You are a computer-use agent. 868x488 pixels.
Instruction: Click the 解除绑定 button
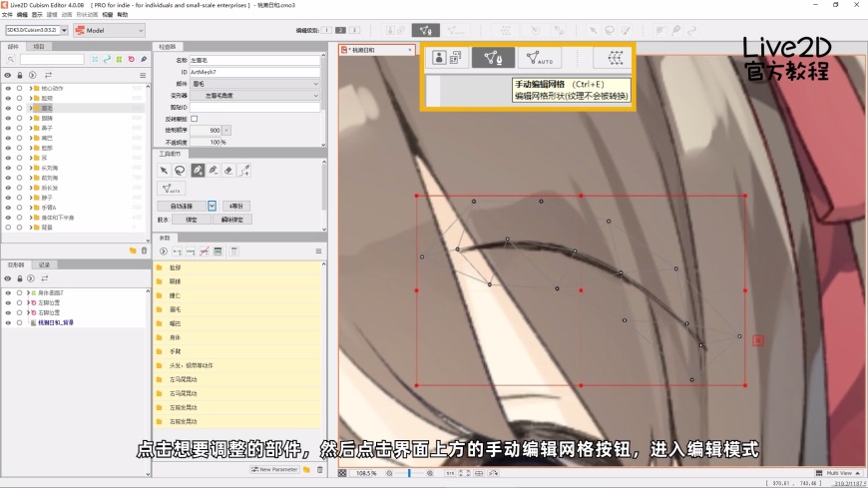[232, 220]
